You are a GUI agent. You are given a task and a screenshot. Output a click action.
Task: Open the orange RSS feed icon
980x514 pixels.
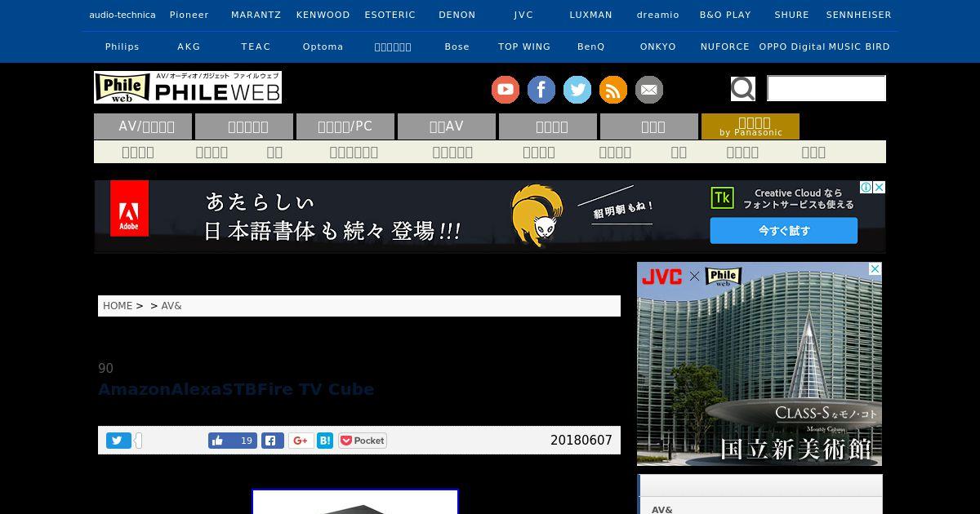[613, 90]
